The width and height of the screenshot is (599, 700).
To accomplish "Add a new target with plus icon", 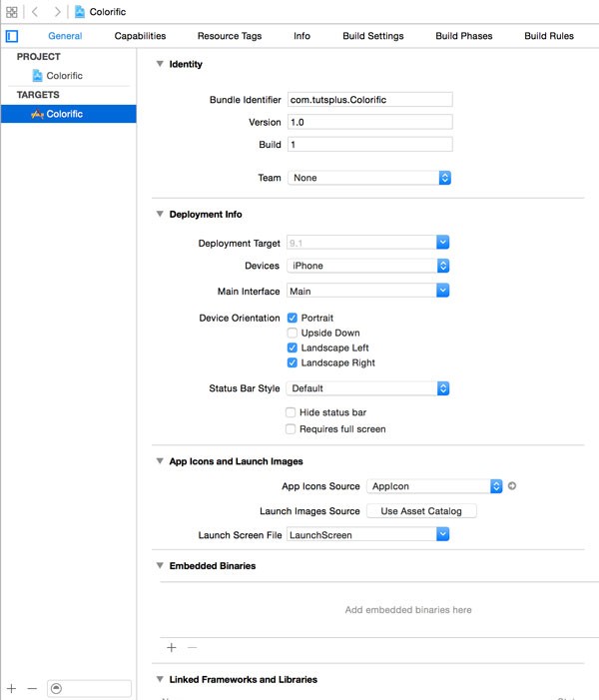I will pyautogui.click(x=12, y=688).
